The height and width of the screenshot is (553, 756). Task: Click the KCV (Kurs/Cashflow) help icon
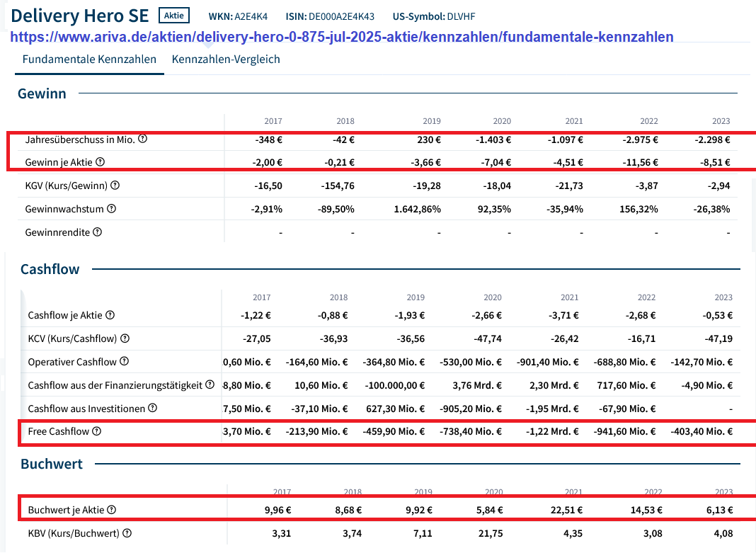(x=126, y=338)
